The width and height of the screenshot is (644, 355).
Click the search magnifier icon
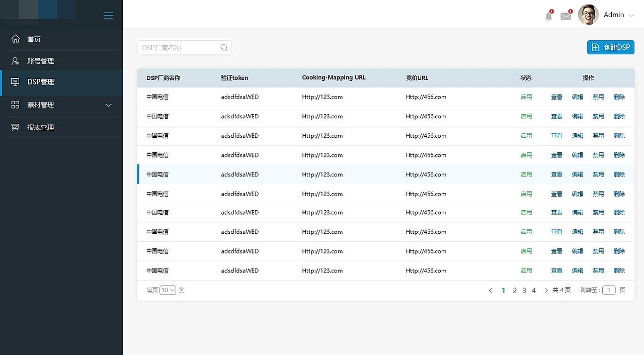224,48
